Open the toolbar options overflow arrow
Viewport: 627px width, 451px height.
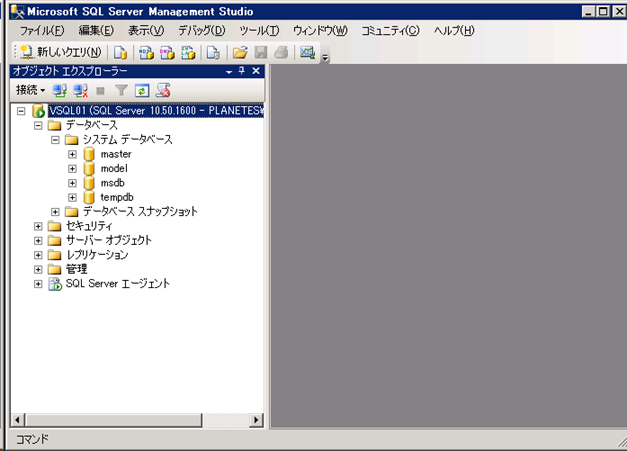pos(325,58)
